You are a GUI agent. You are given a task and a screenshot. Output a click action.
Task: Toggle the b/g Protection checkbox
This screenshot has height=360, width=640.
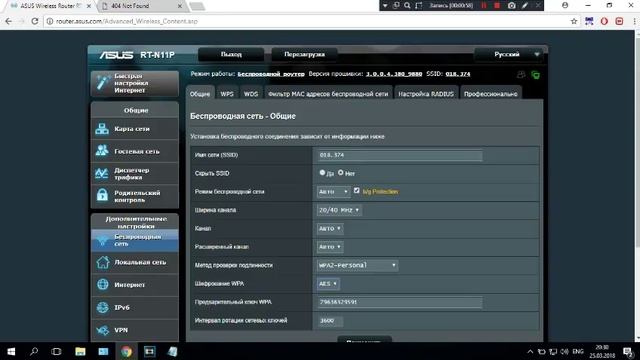click(x=356, y=191)
